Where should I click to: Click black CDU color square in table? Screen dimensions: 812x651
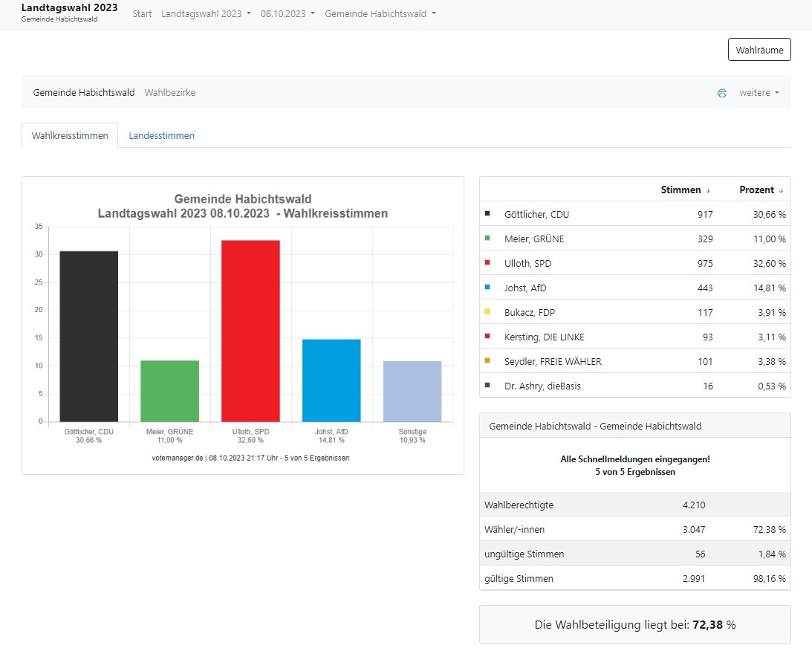point(487,214)
